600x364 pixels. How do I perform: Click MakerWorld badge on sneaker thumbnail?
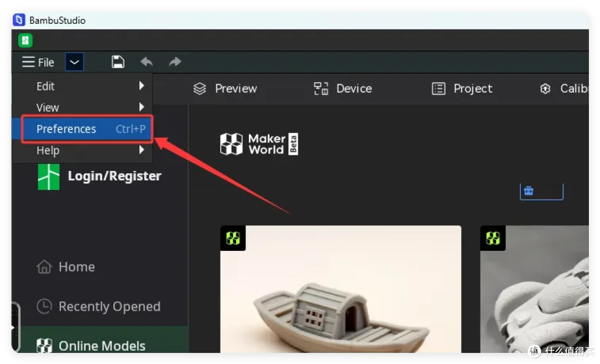point(493,238)
